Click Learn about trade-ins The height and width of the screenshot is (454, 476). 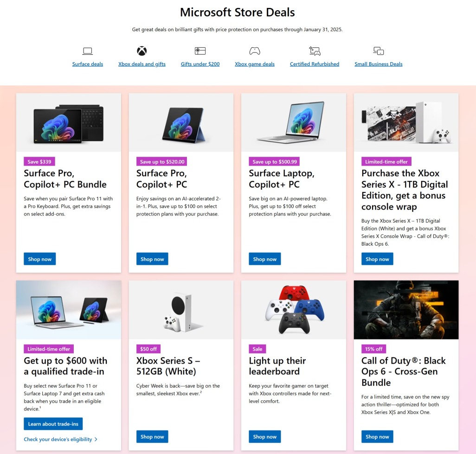tap(53, 423)
